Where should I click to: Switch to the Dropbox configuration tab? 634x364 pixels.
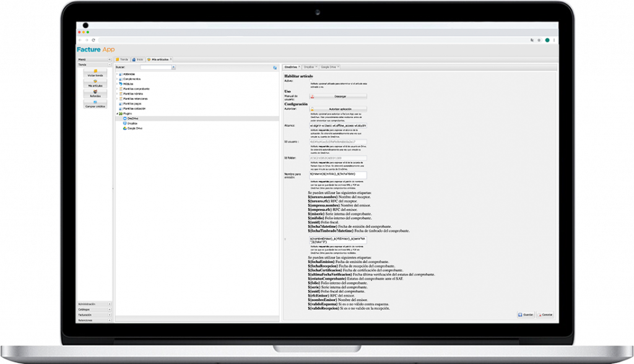click(x=308, y=66)
